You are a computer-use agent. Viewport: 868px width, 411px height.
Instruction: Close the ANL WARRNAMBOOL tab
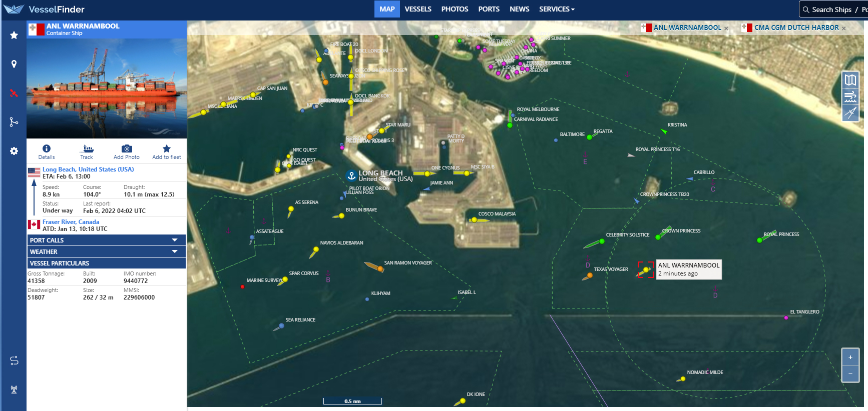point(726,28)
